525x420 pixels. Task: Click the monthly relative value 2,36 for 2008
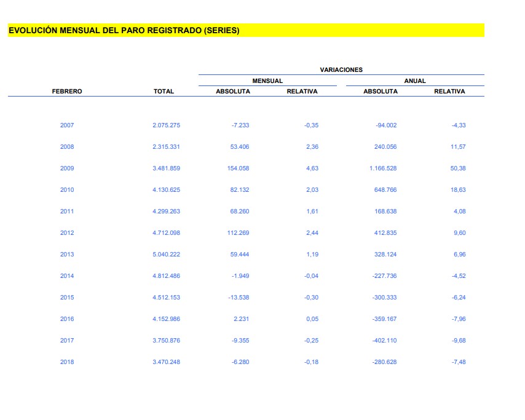[311, 147]
